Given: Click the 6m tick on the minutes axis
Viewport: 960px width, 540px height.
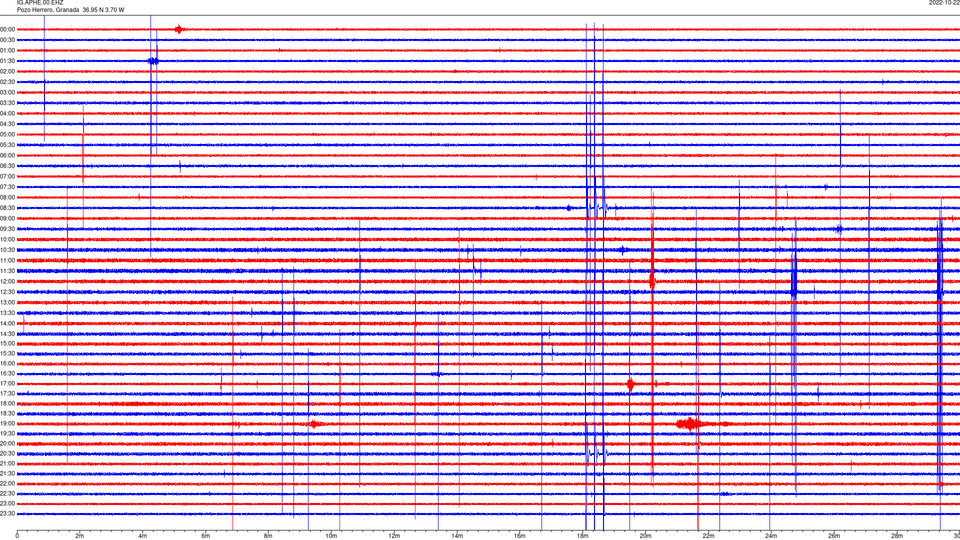Looking at the screenshot, I should (205, 536).
